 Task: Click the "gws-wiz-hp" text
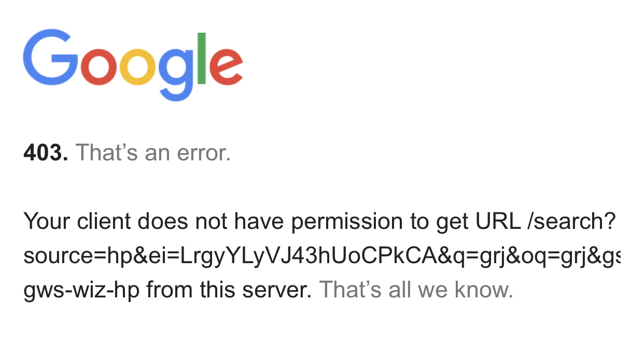pos(81,291)
